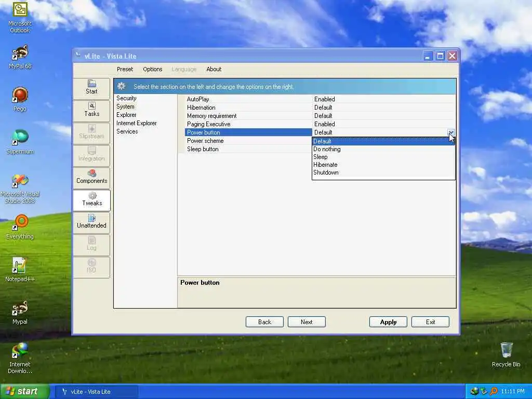Select the Pego desktop icon
This screenshot has width=532, height=399.
point(20,99)
